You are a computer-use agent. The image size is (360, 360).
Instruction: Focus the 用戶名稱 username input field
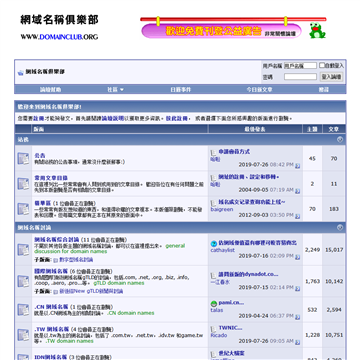pos(300,66)
